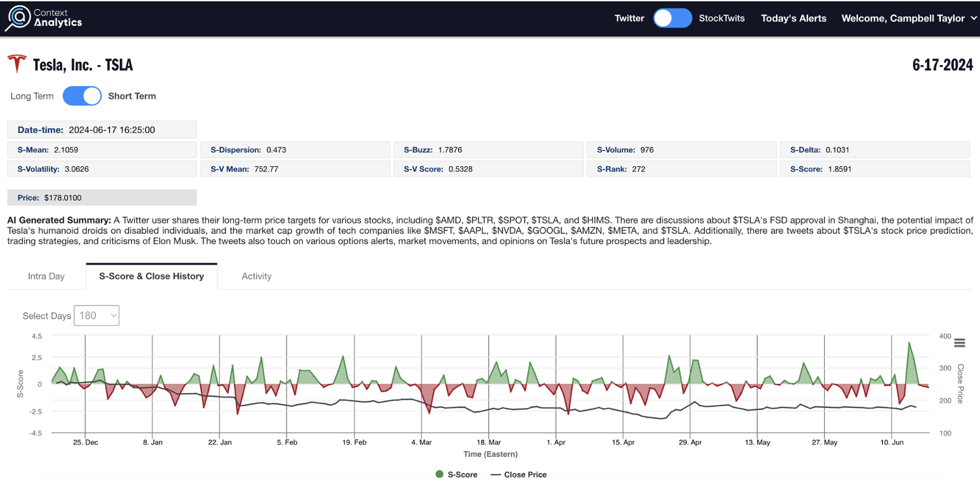980x481 pixels.
Task: Click the tall S-Score peak near 10. Jun
Action: [x=909, y=343]
